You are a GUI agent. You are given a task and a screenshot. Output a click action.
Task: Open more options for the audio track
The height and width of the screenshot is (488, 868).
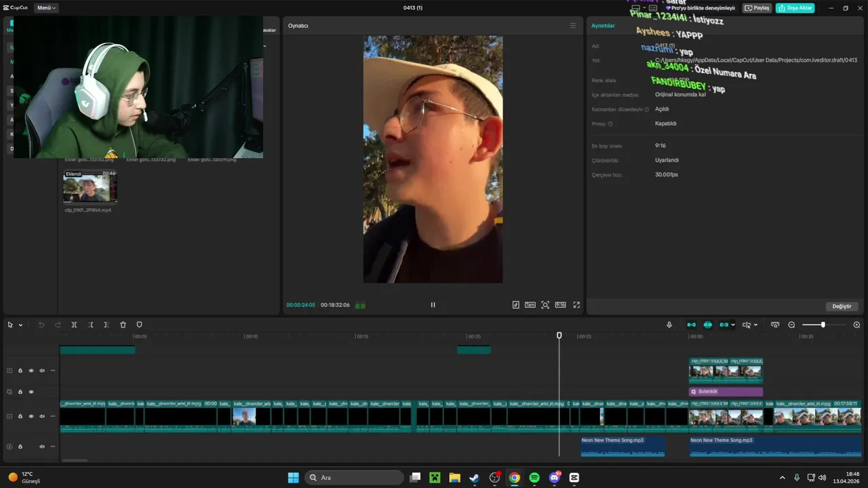pyautogui.click(x=53, y=447)
